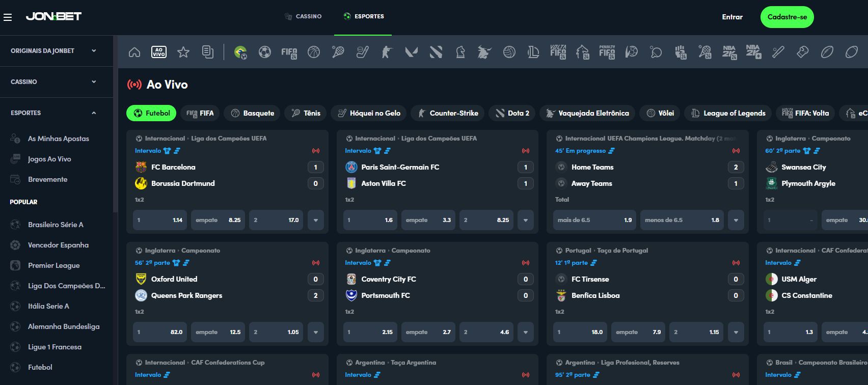Select mais de 6.5 odds at 1.9

click(x=594, y=221)
